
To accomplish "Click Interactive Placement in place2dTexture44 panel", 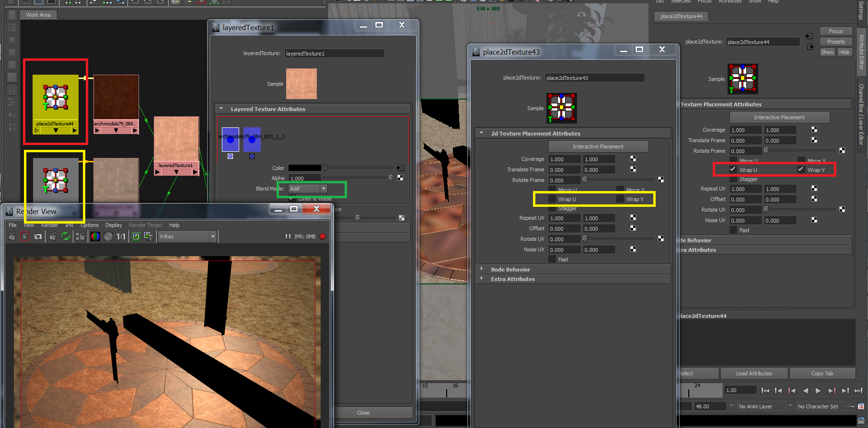I will (779, 117).
